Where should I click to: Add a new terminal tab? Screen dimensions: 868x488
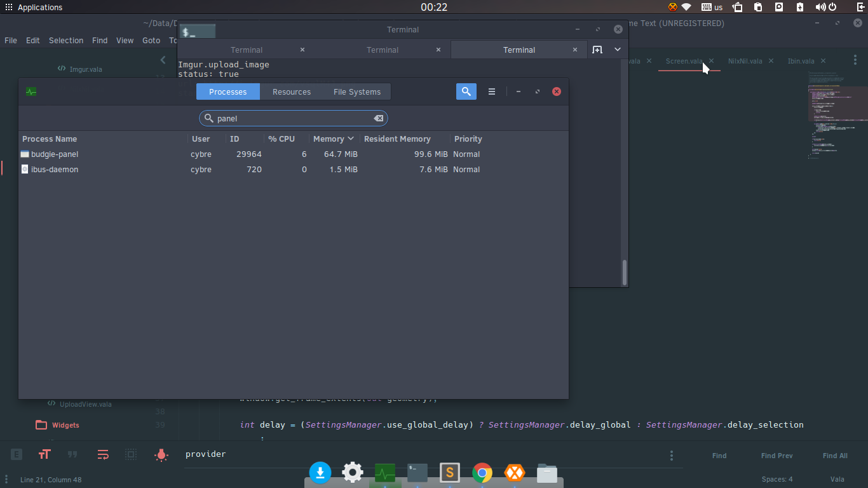(597, 50)
